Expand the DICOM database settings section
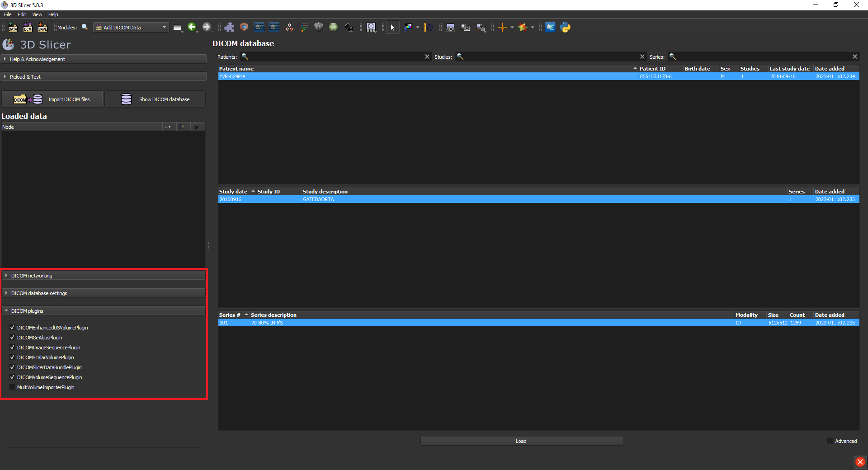 [104, 293]
